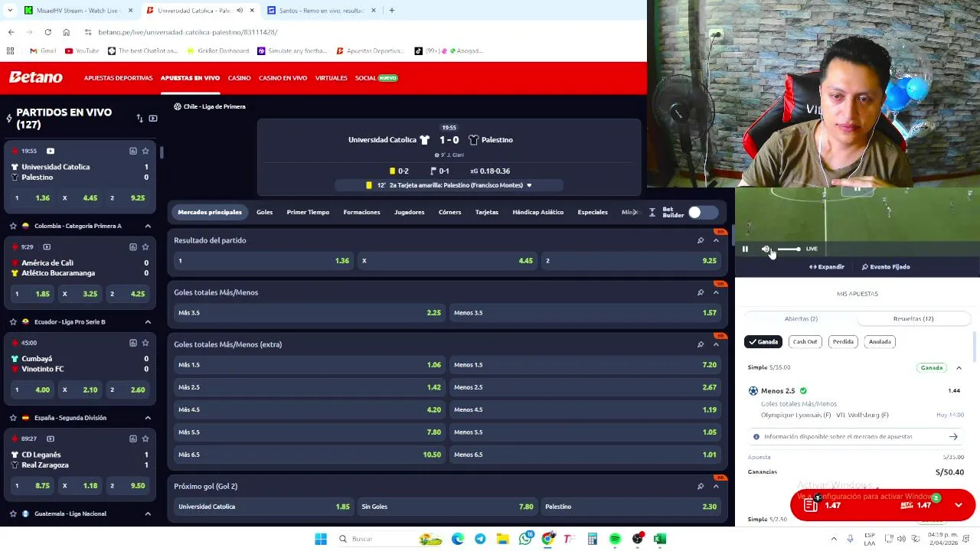Switch to the Tarjetas tab

pyautogui.click(x=486, y=212)
